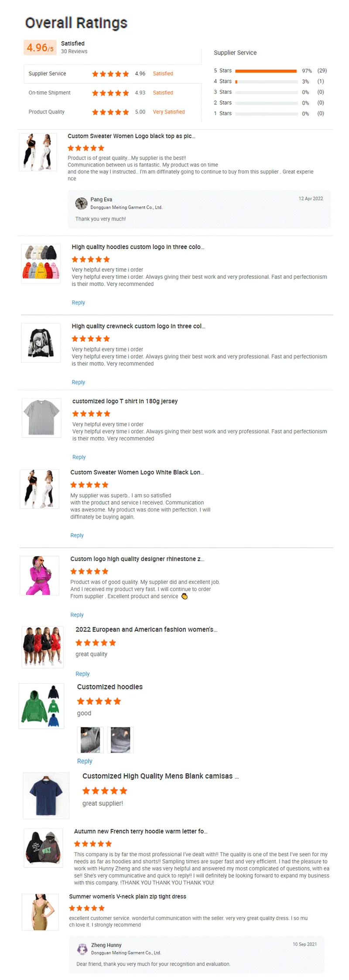349x980 pixels.
Task: Click the 5 Stars rating bar
Action: [x=266, y=71]
